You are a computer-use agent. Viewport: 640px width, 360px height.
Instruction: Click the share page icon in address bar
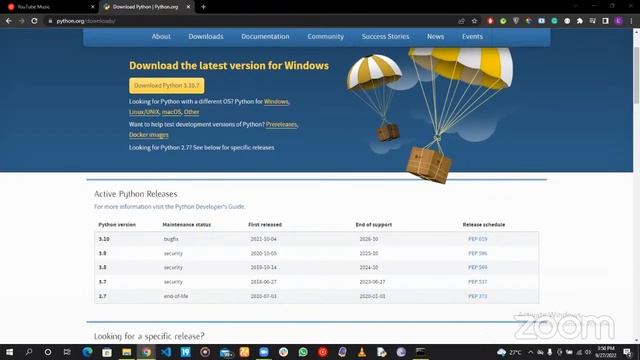pos(462,21)
